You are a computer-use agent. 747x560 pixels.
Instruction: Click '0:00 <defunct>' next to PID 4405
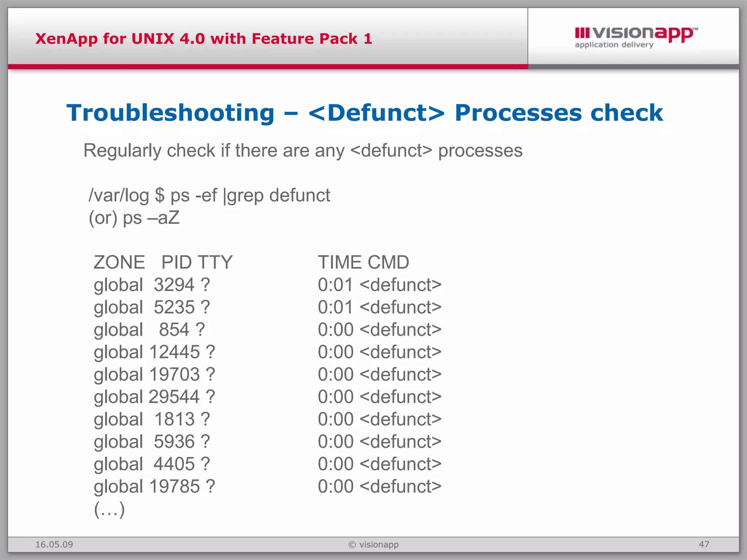[380, 464]
